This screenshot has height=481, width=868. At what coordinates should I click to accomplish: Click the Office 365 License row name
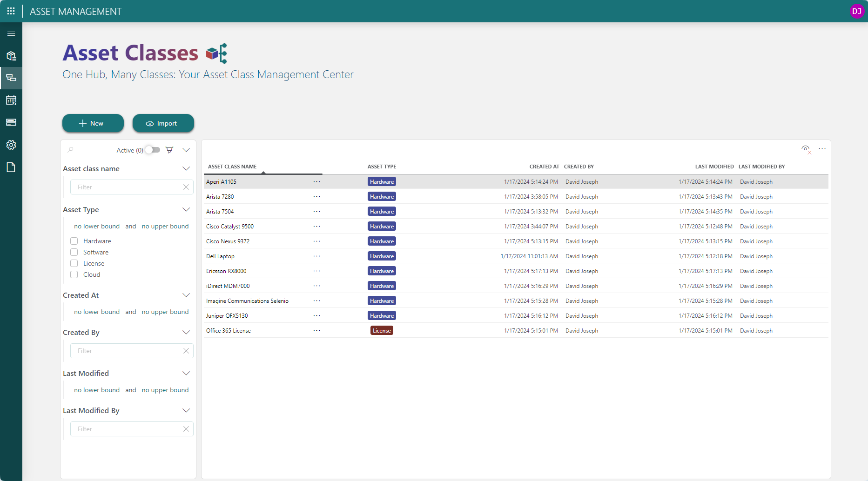click(229, 331)
